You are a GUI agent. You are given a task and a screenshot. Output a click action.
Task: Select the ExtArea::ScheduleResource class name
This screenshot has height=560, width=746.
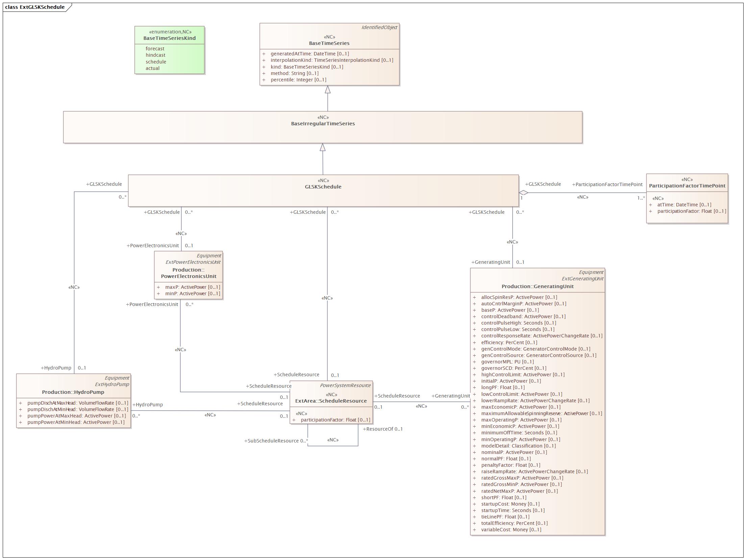(x=331, y=401)
